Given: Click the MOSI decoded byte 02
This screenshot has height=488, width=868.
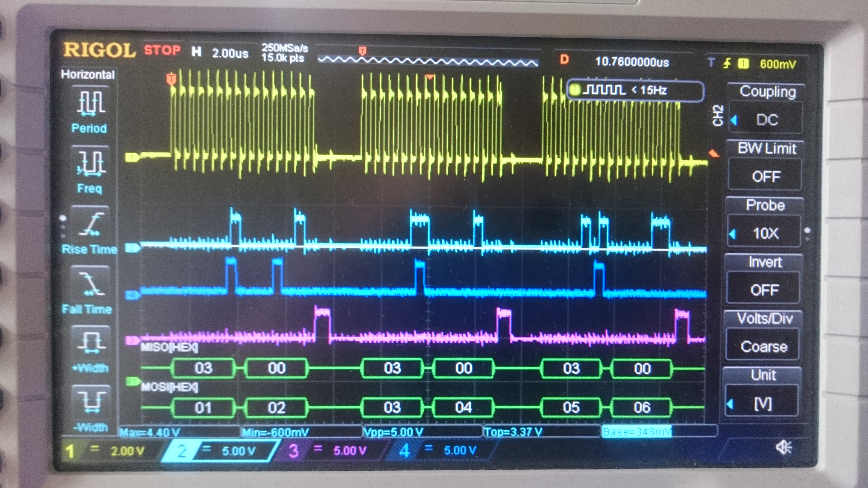Looking at the screenshot, I should 277,408.
